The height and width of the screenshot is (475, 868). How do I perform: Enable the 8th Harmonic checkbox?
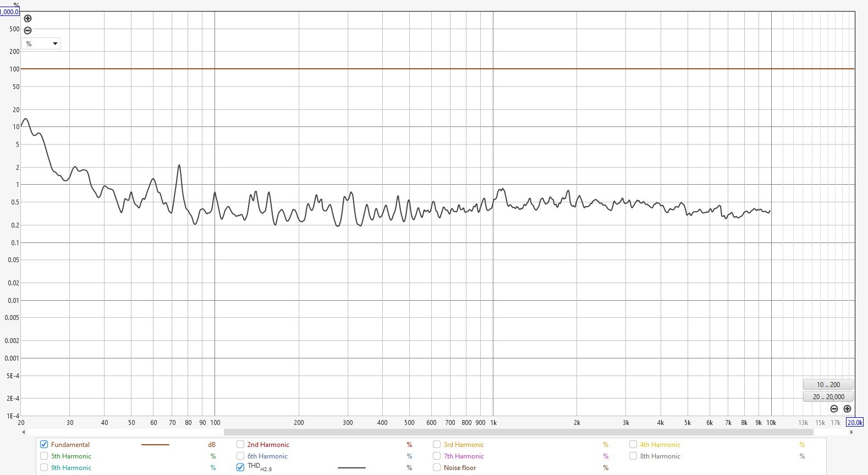(x=633, y=456)
